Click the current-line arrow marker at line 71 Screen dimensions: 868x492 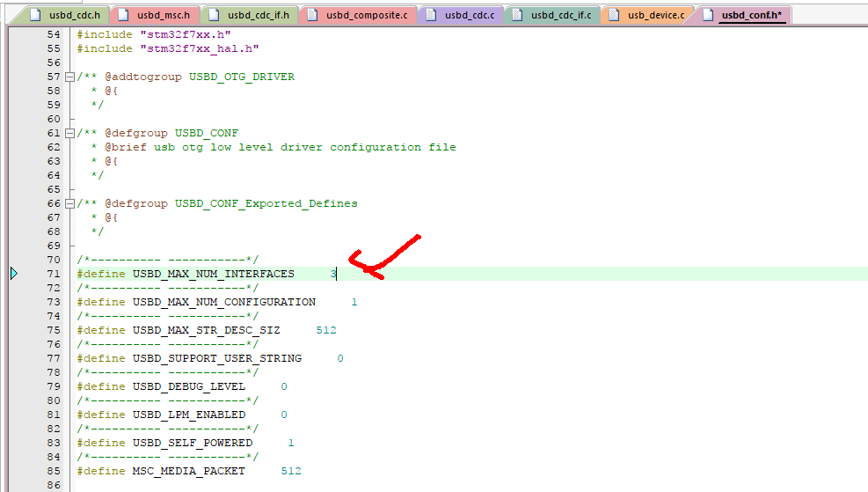(x=14, y=273)
